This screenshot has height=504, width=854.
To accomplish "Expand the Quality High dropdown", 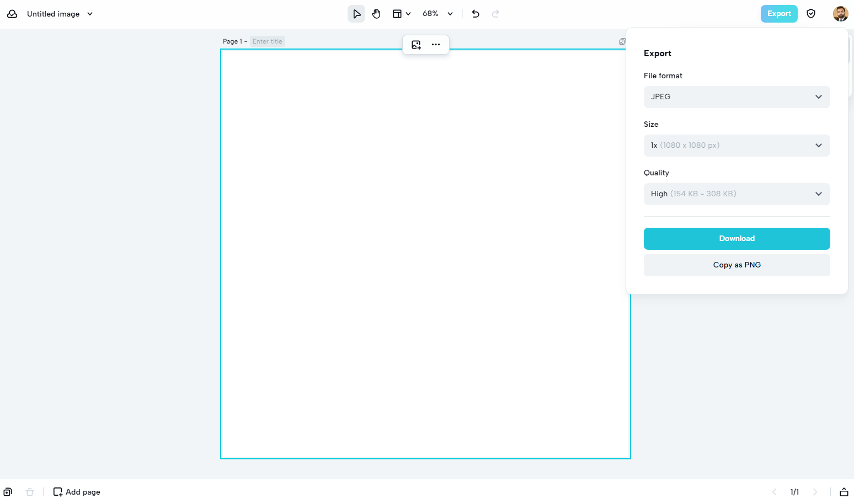I will pyautogui.click(x=736, y=194).
